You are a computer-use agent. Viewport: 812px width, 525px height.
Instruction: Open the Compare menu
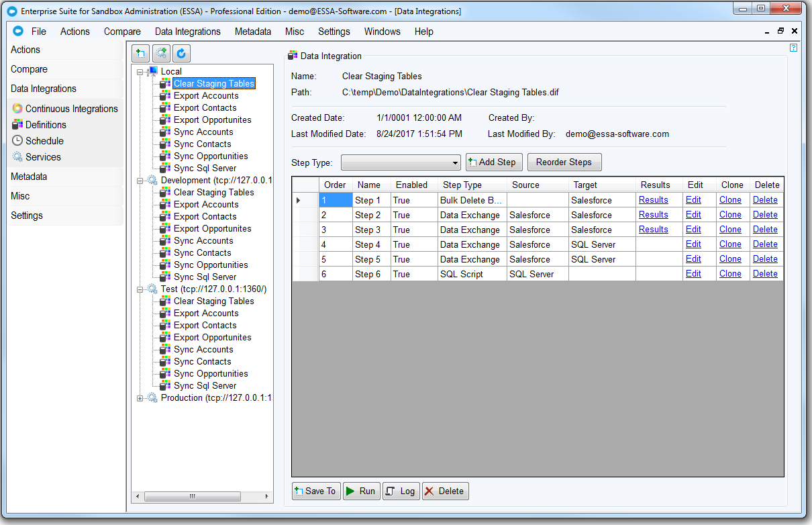[122, 32]
